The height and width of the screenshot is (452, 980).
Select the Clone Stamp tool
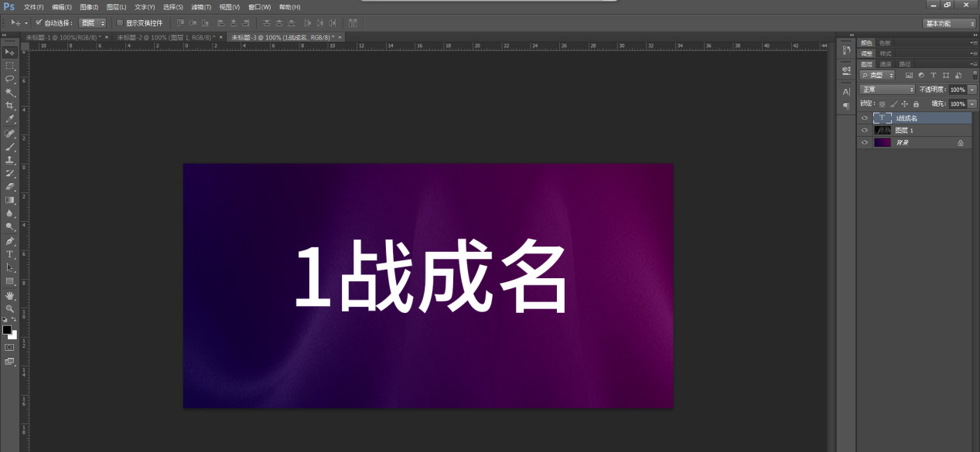pyautogui.click(x=10, y=160)
